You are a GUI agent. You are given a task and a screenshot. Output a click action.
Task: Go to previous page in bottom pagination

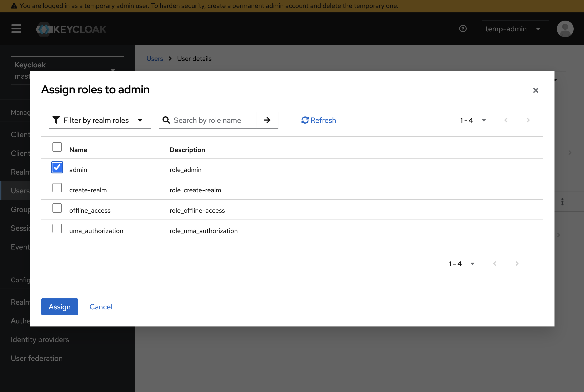coord(495,264)
